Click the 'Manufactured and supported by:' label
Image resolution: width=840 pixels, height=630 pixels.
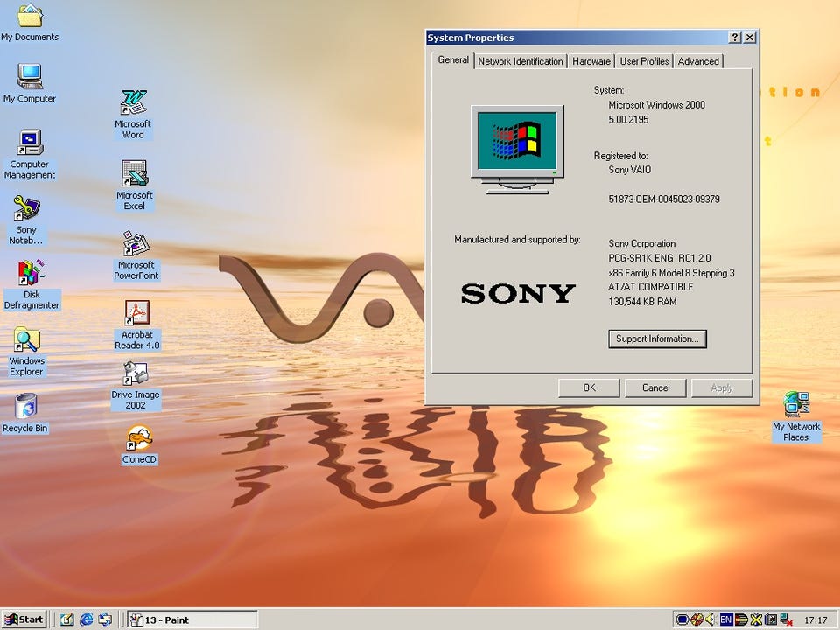point(517,240)
